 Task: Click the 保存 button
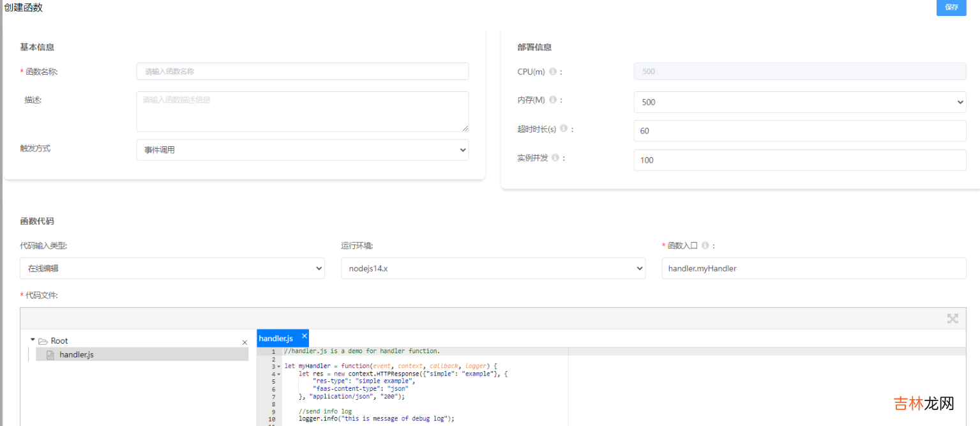click(951, 8)
